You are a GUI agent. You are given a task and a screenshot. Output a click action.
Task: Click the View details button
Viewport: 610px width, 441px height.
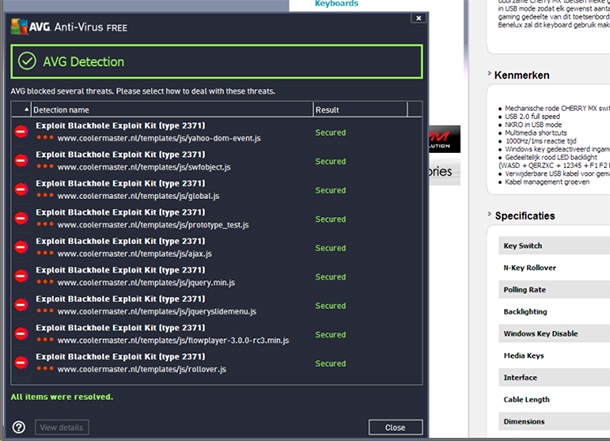pos(61,427)
